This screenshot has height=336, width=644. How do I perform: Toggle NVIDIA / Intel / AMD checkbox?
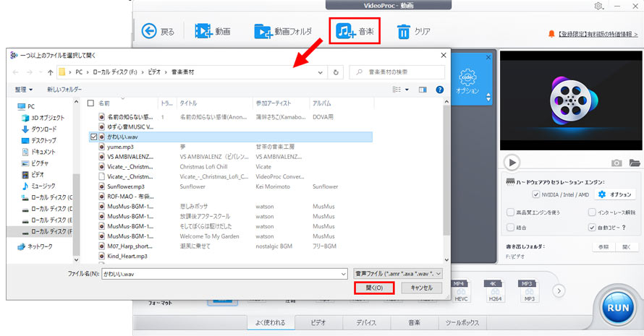pyautogui.click(x=535, y=194)
